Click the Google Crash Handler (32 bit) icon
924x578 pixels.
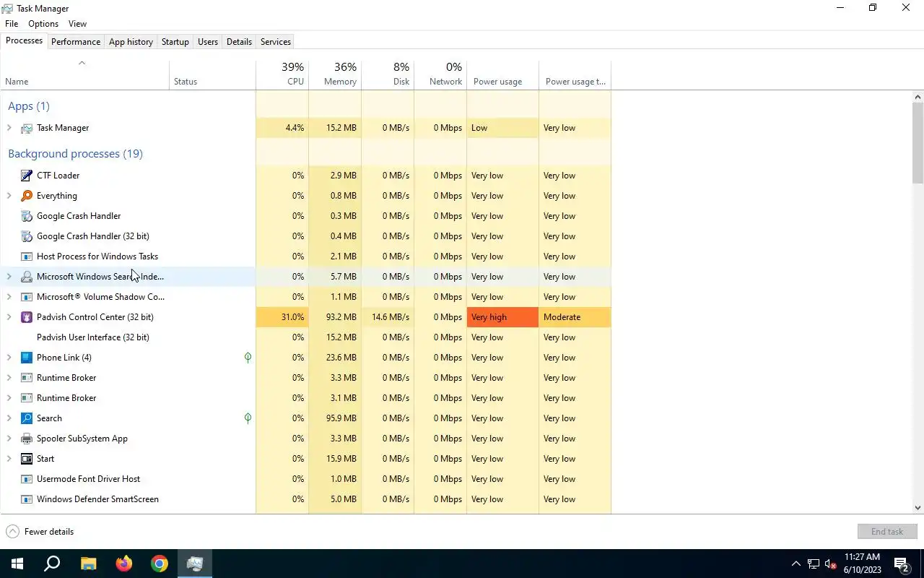click(27, 236)
